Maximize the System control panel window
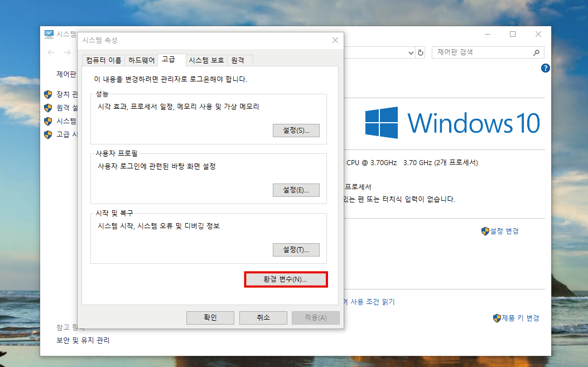The height and width of the screenshot is (367, 588). pos(513,34)
